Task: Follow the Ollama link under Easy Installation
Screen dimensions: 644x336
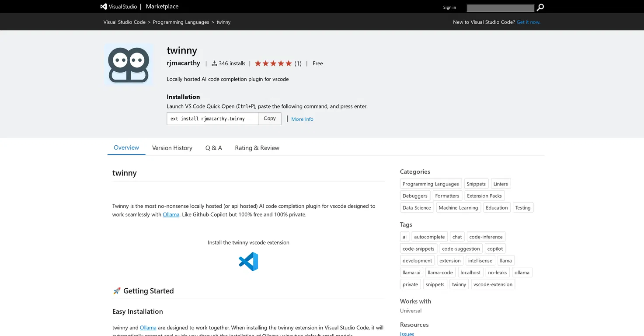Action: (148, 327)
